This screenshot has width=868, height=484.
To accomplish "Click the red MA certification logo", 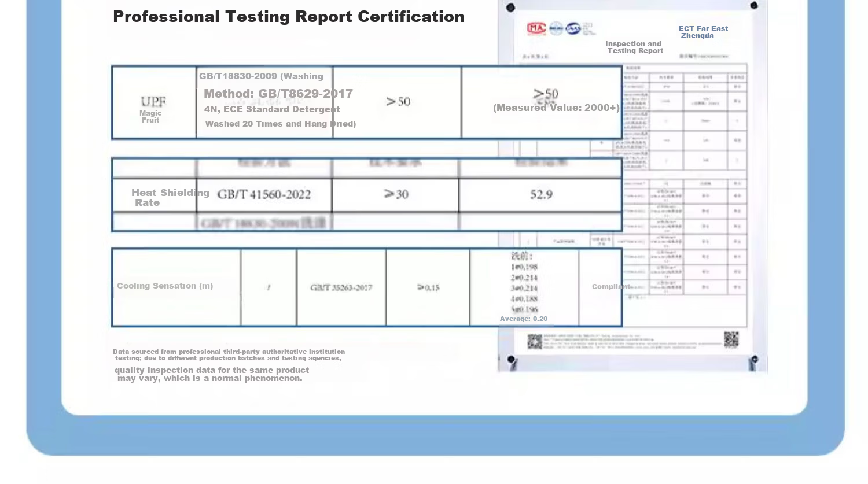I will click(x=536, y=28).
